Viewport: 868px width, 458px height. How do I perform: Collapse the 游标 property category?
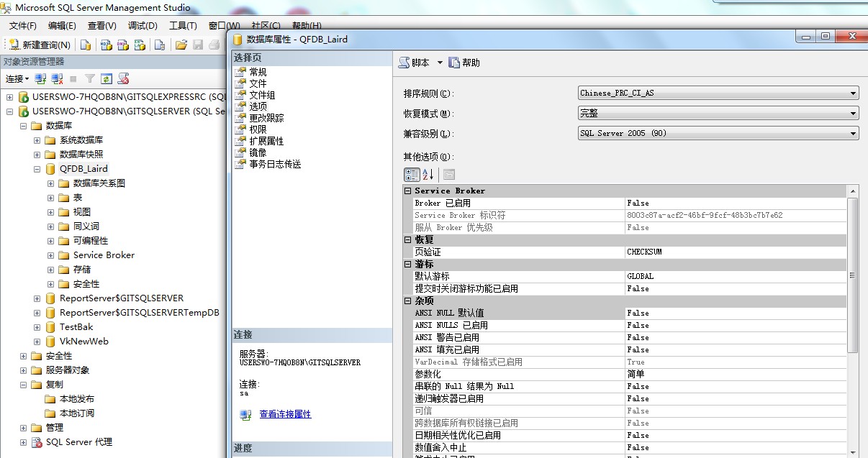408,264
